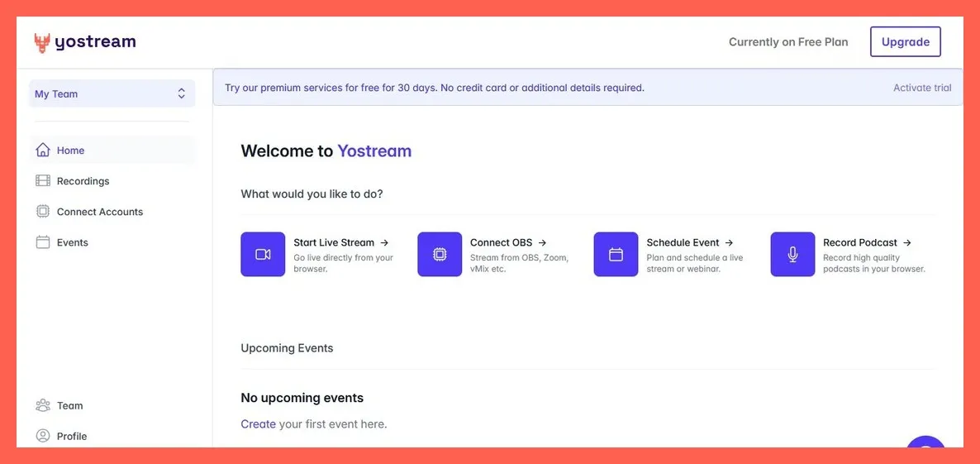Click the Connect OBS link
Screen dimensions: 980x464
(x=508, y=242)
